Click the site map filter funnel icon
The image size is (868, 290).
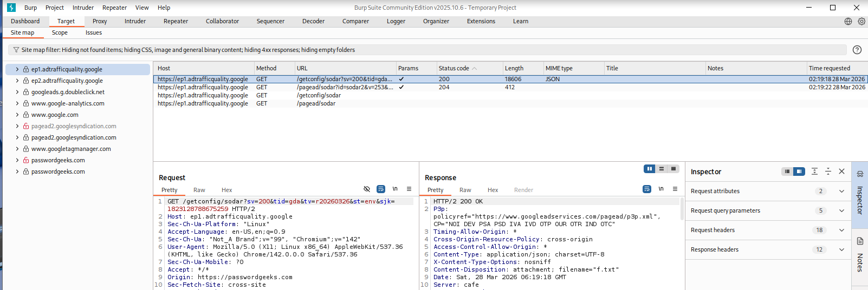pyautogui.click(x=16, y=50)
